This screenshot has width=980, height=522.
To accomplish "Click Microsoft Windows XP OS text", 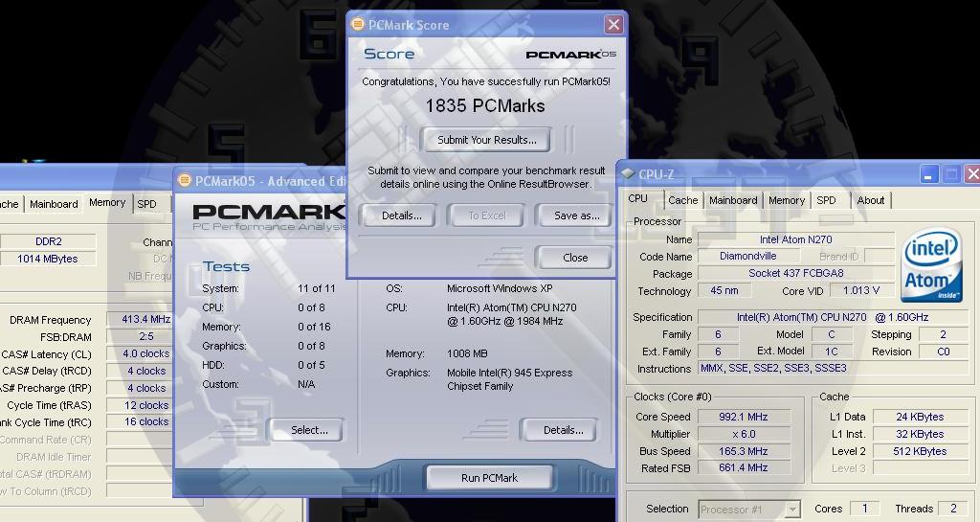I will click(x=500, y=288).
